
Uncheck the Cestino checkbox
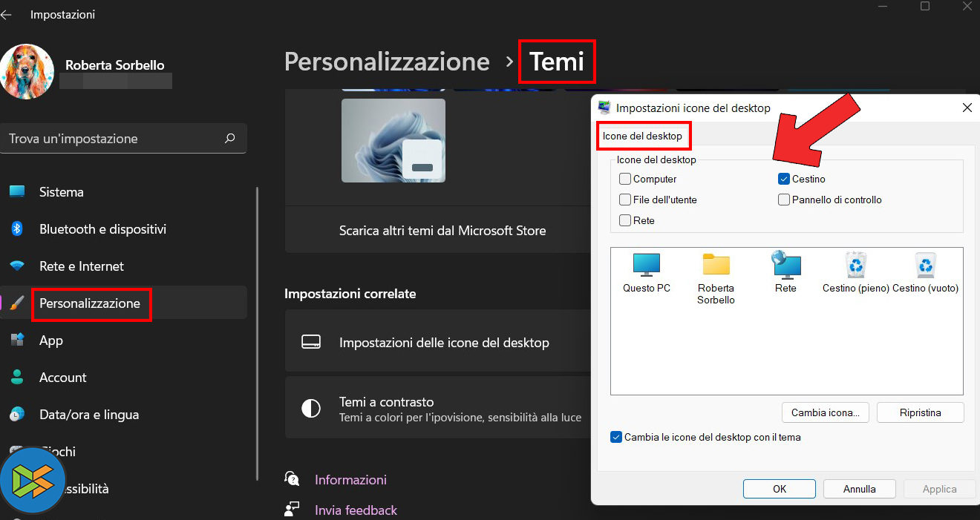[784, 179]
